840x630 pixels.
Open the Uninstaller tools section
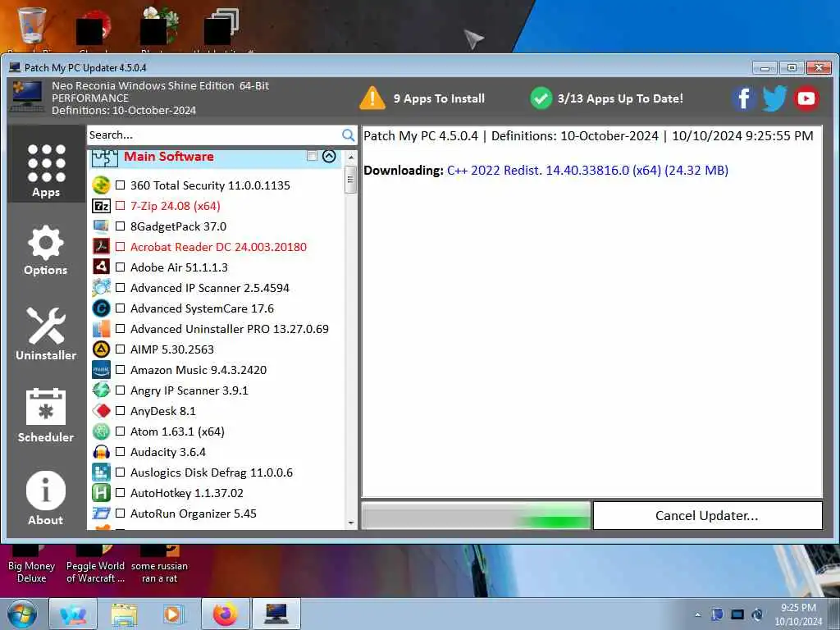click(46, 333)
